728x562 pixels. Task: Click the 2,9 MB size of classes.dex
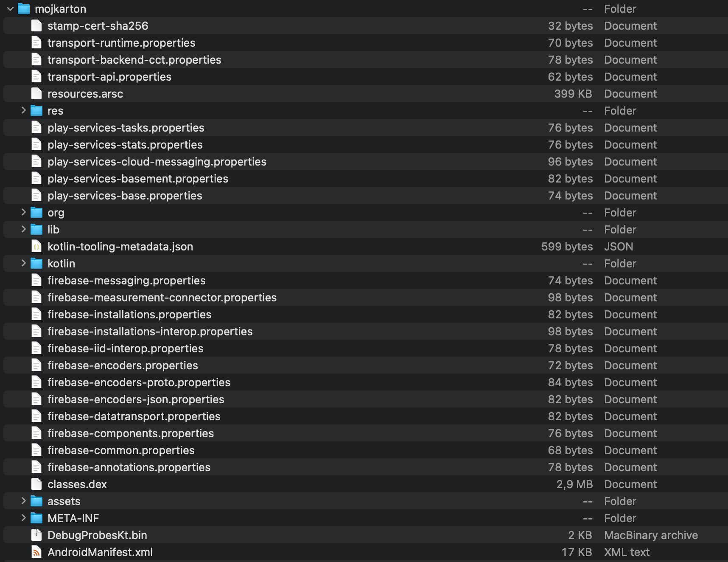tap(574, 484)
